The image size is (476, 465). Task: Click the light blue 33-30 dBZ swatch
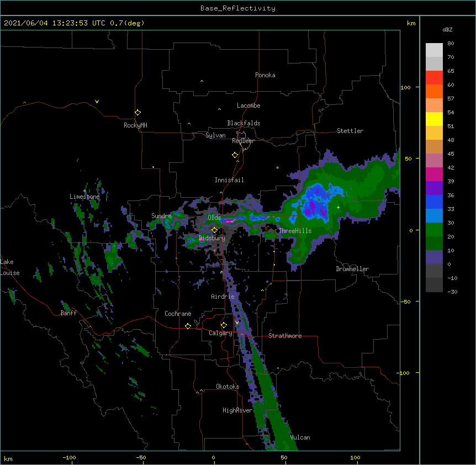pyautogui.click(x=434, y=216)
